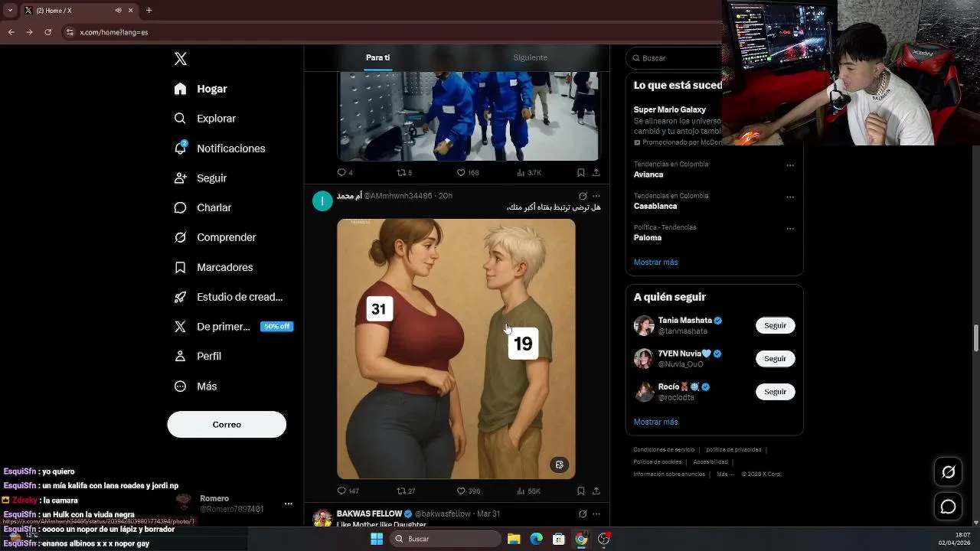The height and width of the screenshot is (551, 980).
Task: Bookmark the @AMmhwnh34486 post
Action: point(581,491)
